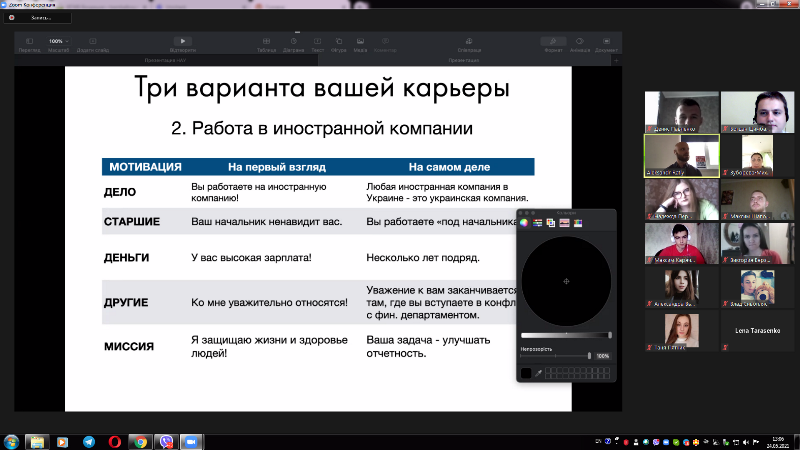Click the Action Center flag tray icon
This screenshot has height=450, width=800.
(756, 442)
